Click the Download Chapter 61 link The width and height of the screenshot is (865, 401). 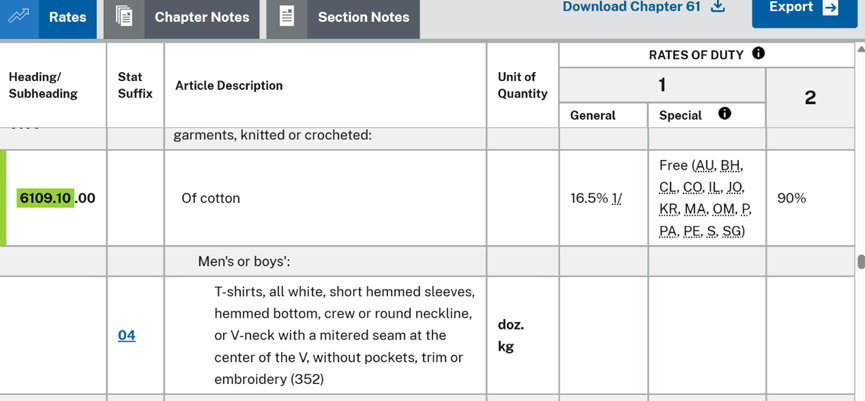point(631,7)
